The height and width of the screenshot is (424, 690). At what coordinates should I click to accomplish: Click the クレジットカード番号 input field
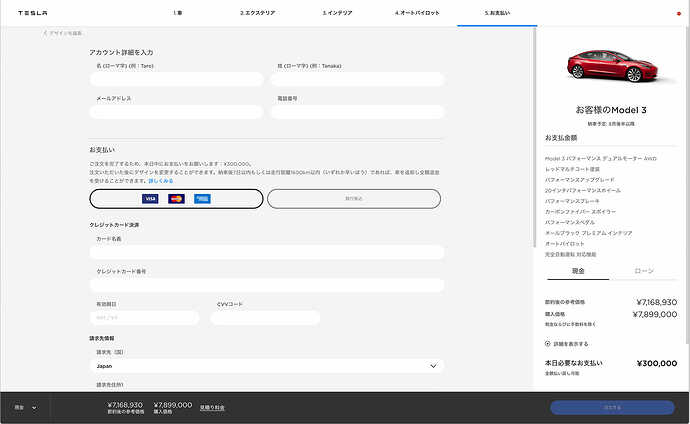point(267,285)
